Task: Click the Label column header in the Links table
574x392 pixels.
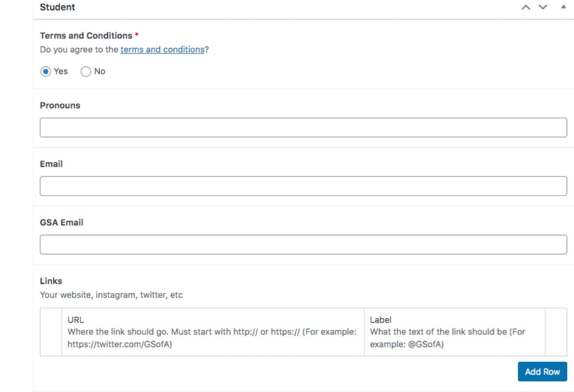Action: [x=381, y=320]
